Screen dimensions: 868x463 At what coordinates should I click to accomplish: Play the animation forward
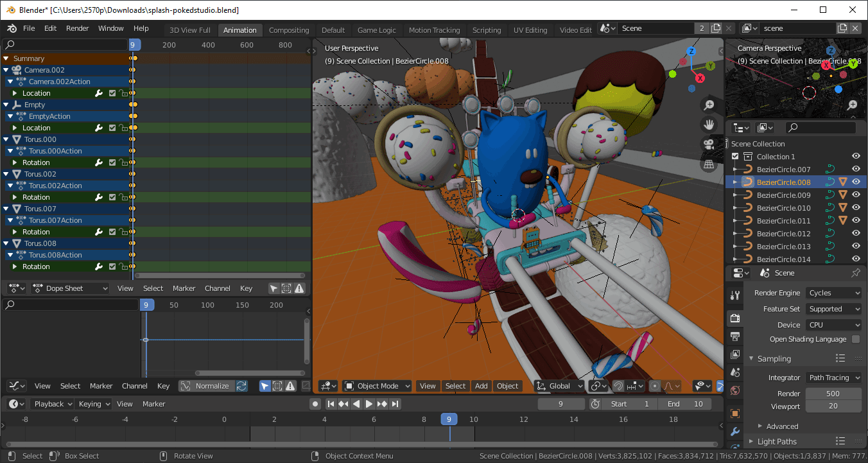click(369, 404)
